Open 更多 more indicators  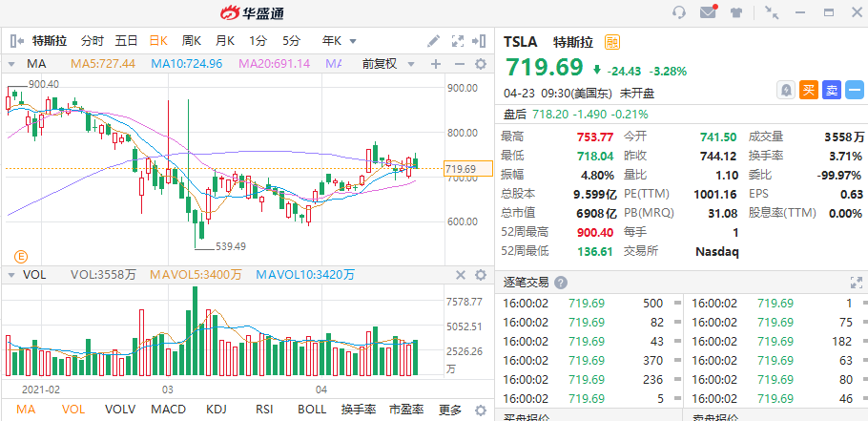pos(450,410)
